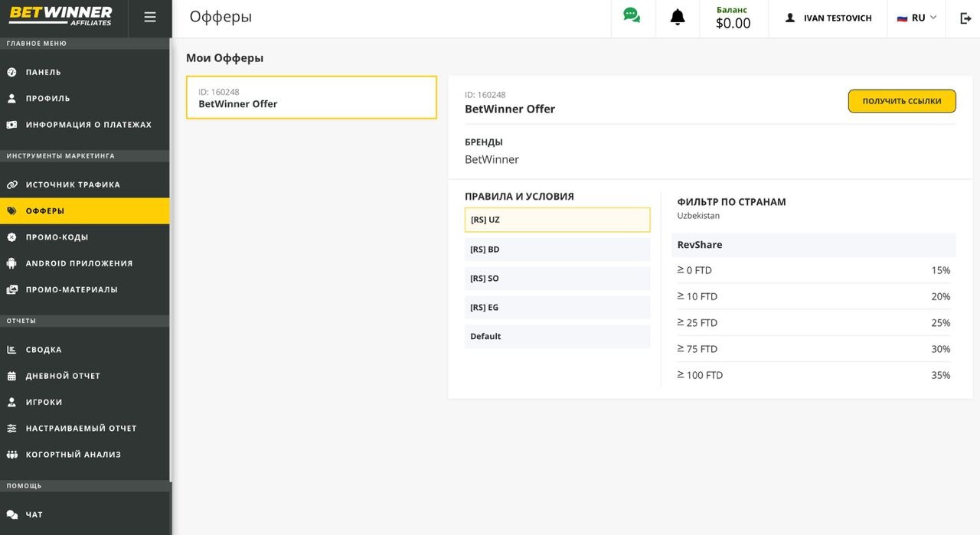Image resolution: width=980 pixels, height=535 pixels.
Task: Open notifications bell icon
Action: tap(678, 18)
